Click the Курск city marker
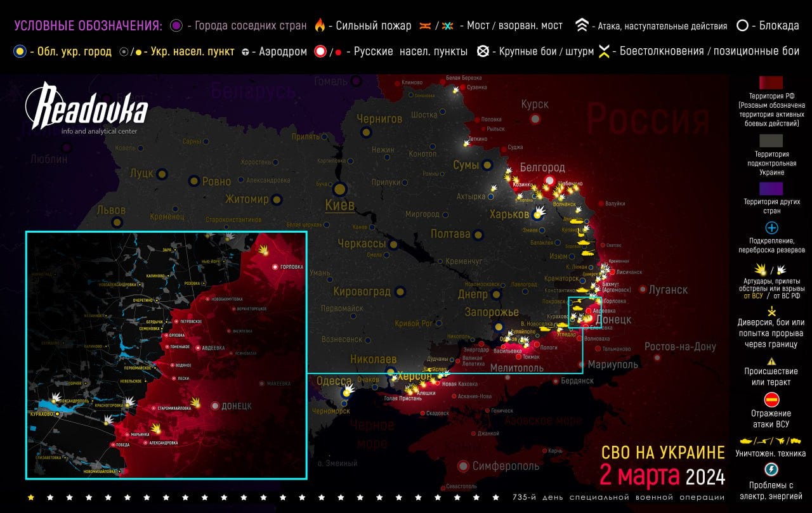812x513 pixels. point(535,119)
